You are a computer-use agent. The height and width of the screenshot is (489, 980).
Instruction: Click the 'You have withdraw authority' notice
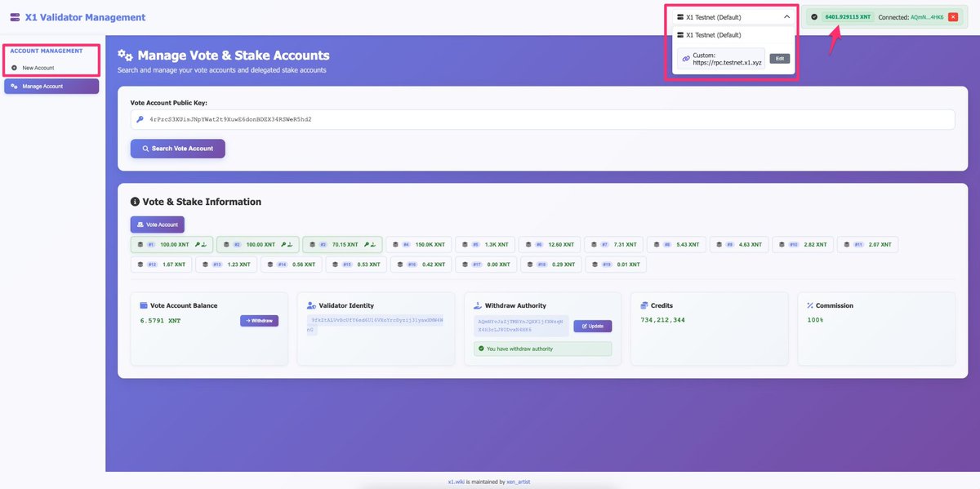543,349
